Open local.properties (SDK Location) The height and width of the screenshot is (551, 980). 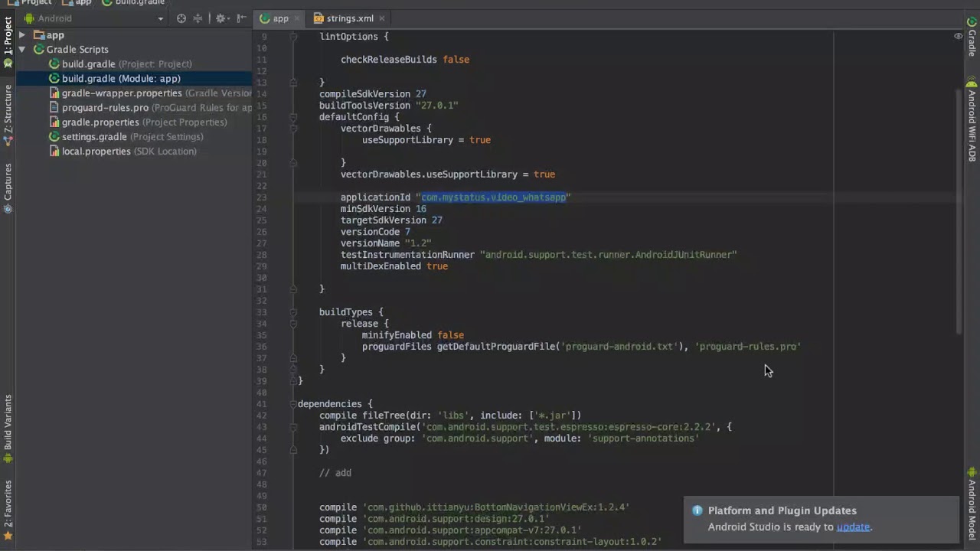(122, 152)
